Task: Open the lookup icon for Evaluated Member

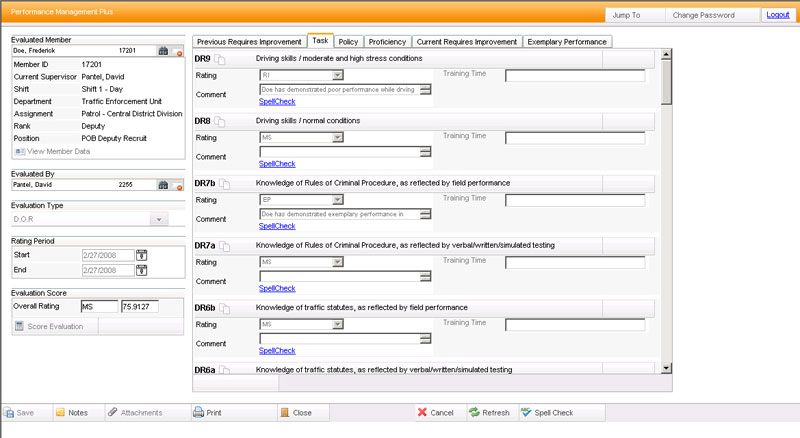Action: (x=164, y=50)
